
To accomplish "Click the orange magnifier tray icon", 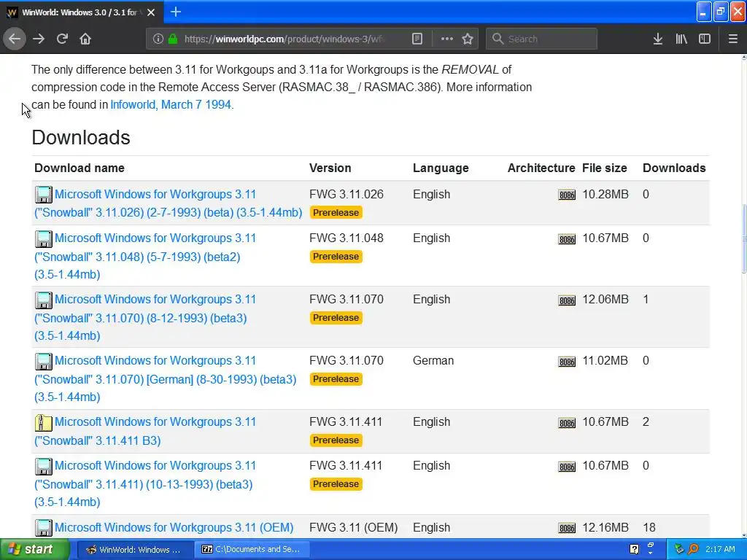I will point(693,549).
